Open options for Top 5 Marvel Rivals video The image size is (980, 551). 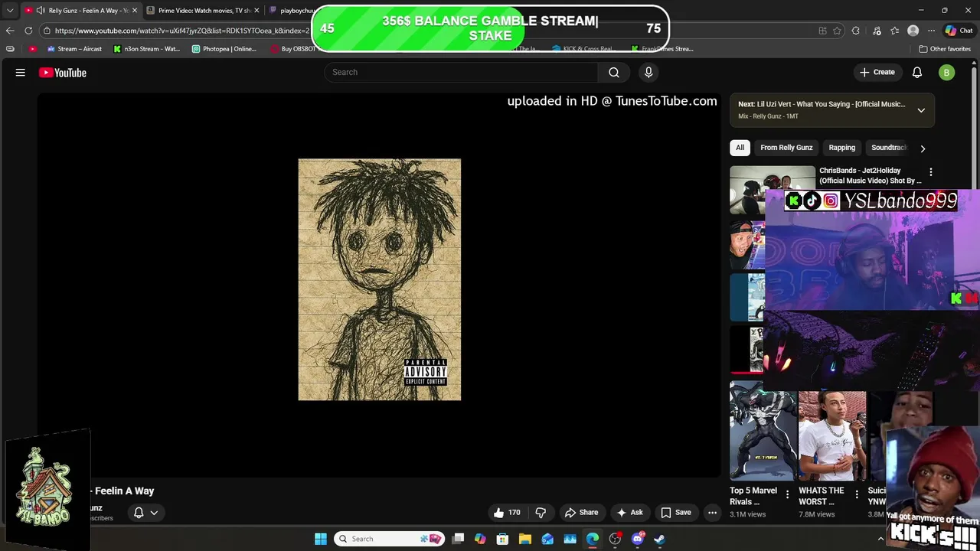click(x=787, y=494)
